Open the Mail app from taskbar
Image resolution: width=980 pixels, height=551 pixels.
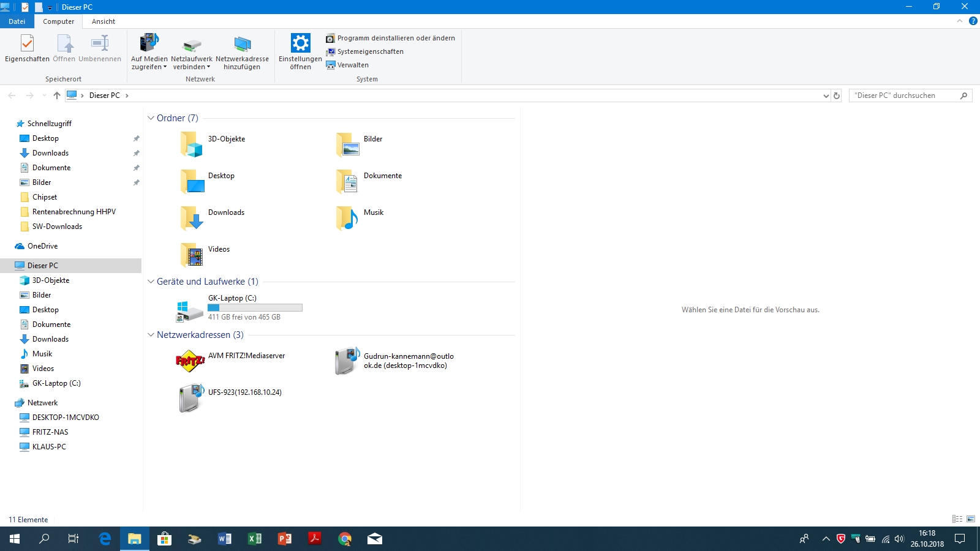pyautogui.click(x=375, y=539)
